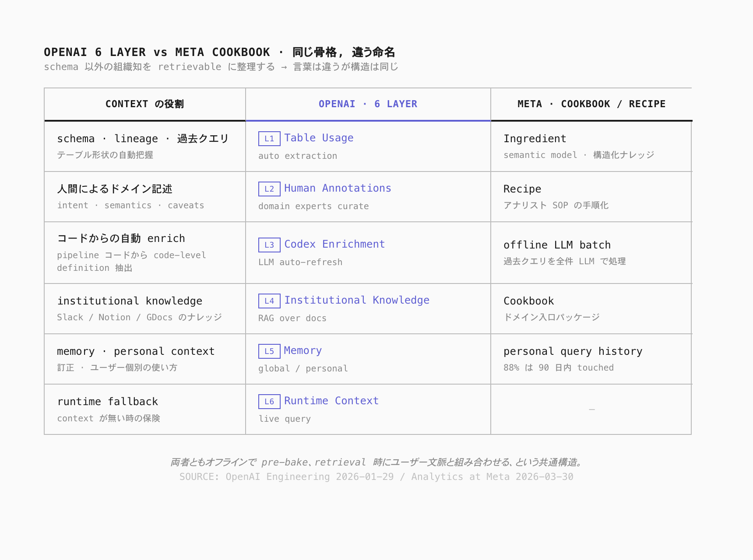Click 'コードからの自動 enrich' row label
The image size is (753, 560).
(121, 238)
